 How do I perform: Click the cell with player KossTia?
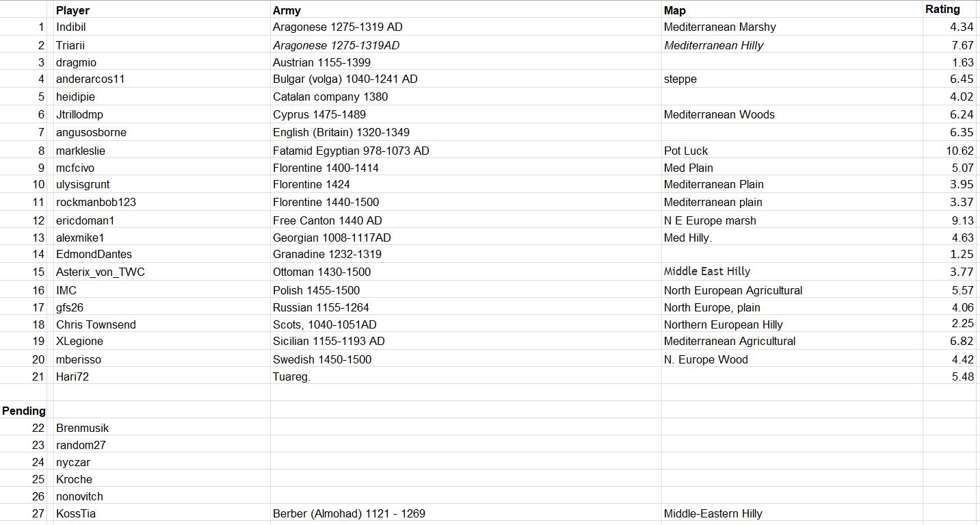pyautogui.click(x=162, y=513)
